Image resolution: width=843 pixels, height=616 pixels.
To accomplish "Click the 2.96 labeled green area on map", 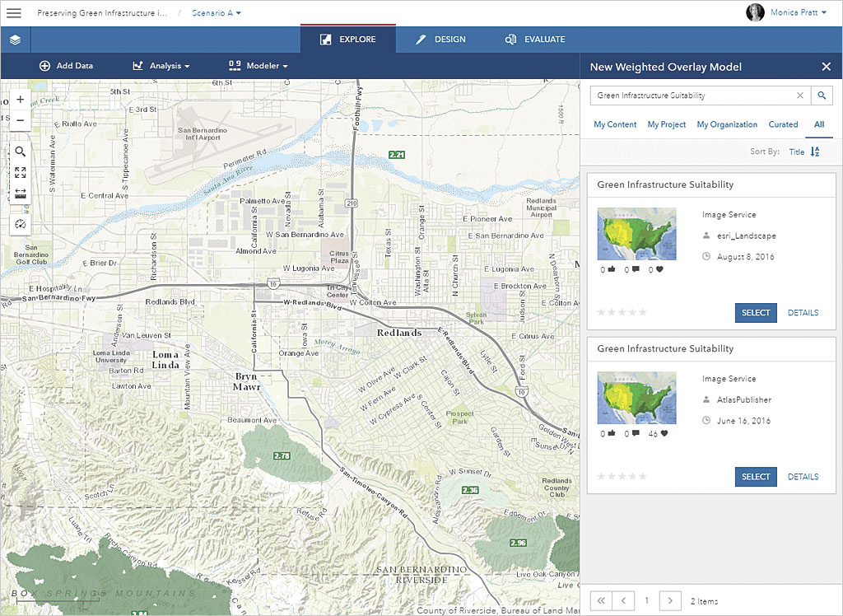I will [x=519, y=543].
